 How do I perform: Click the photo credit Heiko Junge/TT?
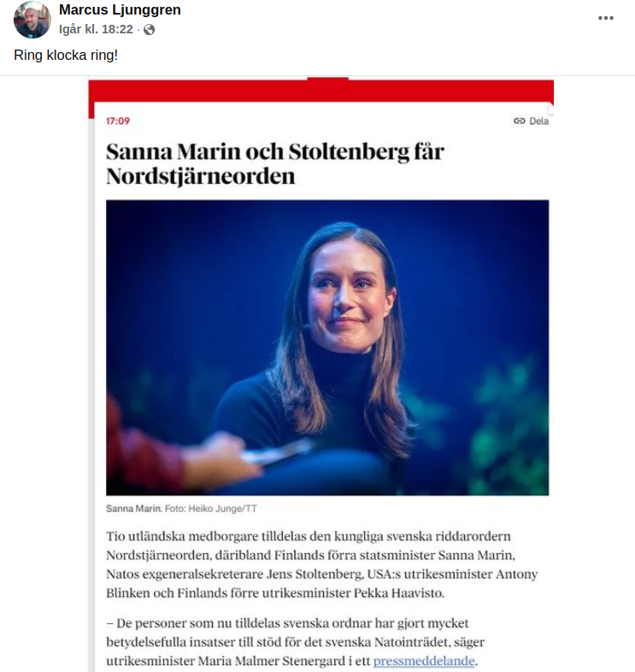226,509
